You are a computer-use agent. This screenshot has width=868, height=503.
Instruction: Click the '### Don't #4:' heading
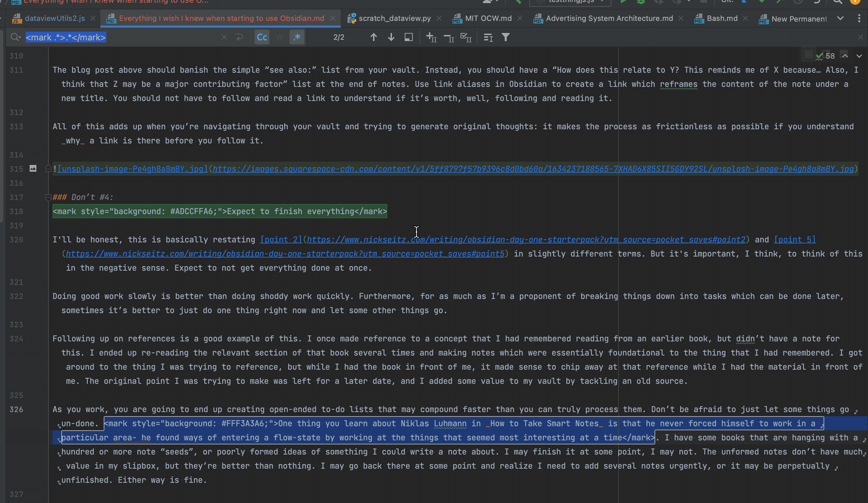point(83,197)
